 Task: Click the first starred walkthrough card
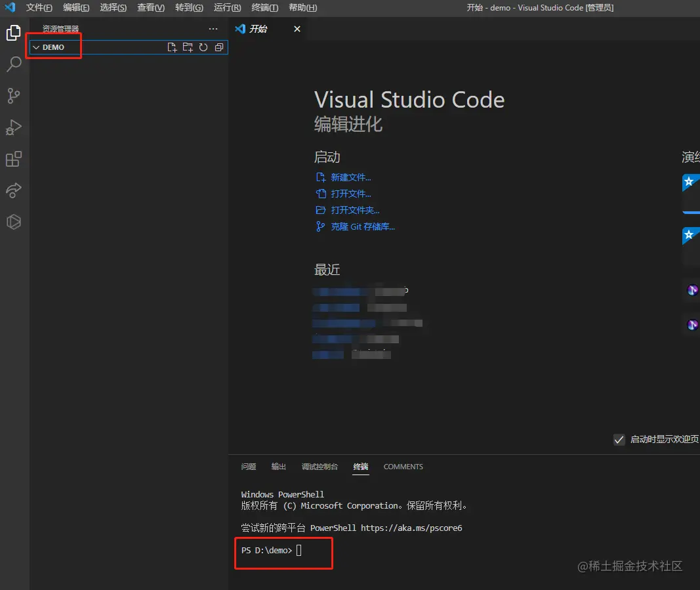coord(691,194)
